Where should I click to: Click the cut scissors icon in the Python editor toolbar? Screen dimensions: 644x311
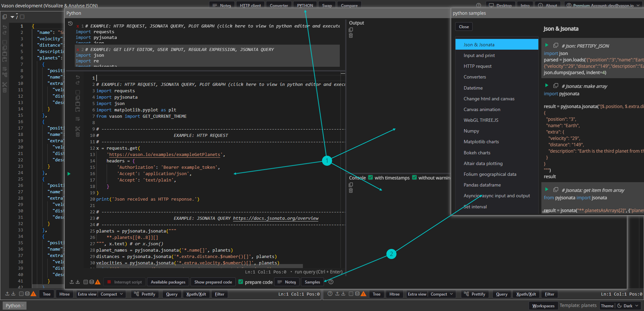click(x=77, y=129)
